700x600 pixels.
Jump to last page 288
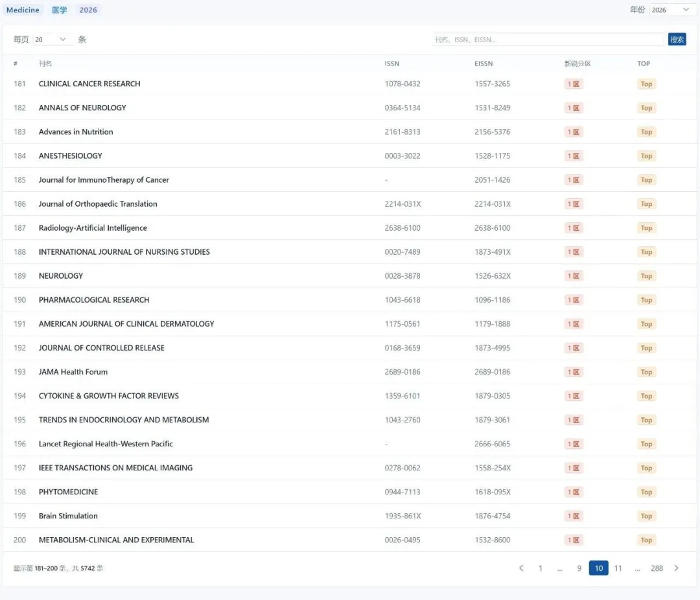point(657,568)
